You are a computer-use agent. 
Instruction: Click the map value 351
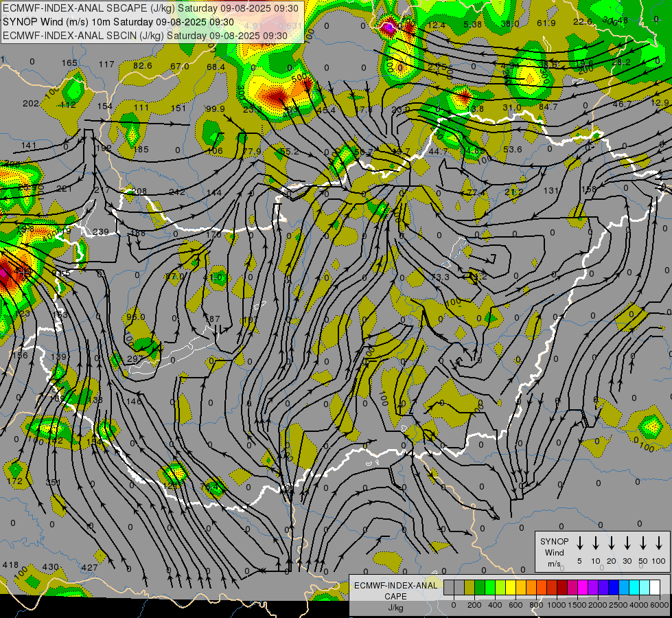point(53,483)
